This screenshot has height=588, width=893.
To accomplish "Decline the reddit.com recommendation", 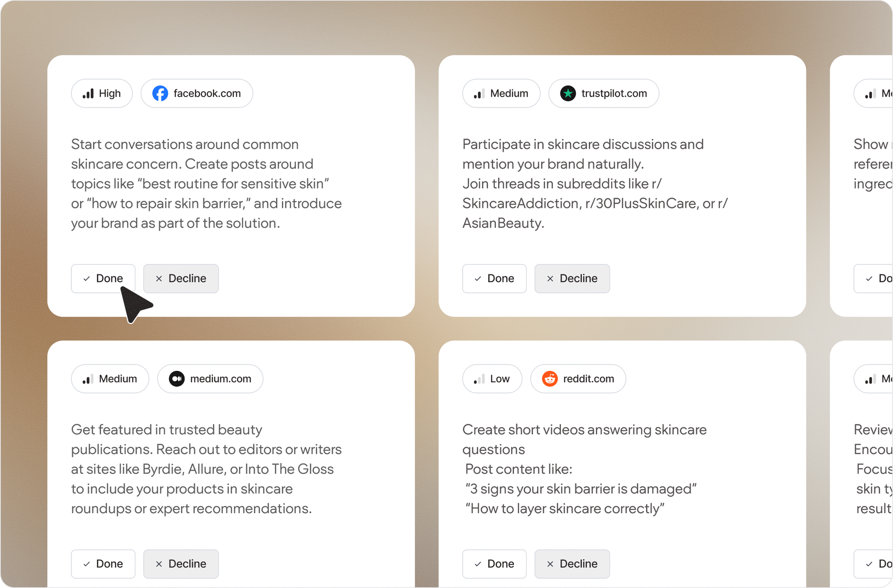I will (x=572, y=564).
